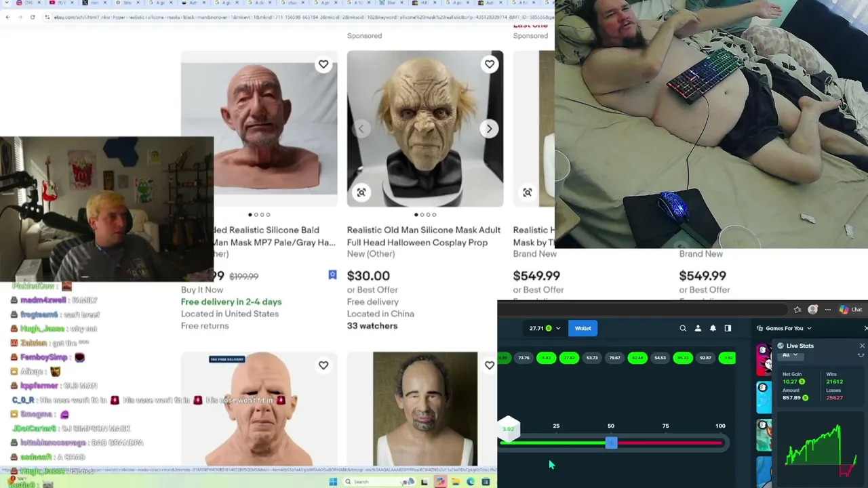Select the 73.76 past result pill
868x488 pixels.
click(524, 358)
